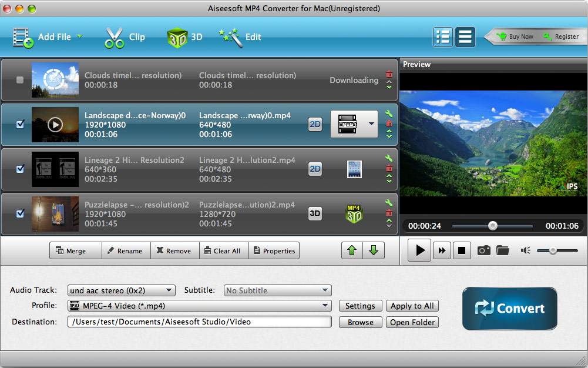This screenshot has width=588, height=368.
Task: Open file Properties
Action: click(274, 250)
